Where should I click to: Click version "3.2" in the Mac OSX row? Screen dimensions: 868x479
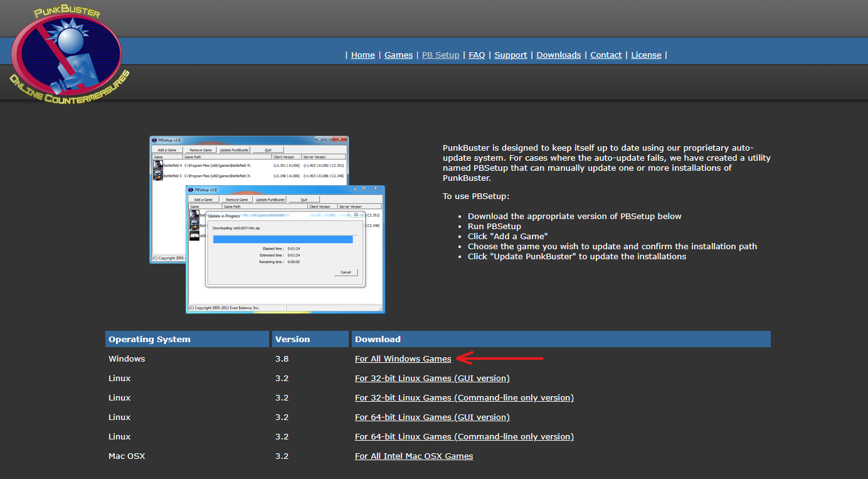click(282, 456)
